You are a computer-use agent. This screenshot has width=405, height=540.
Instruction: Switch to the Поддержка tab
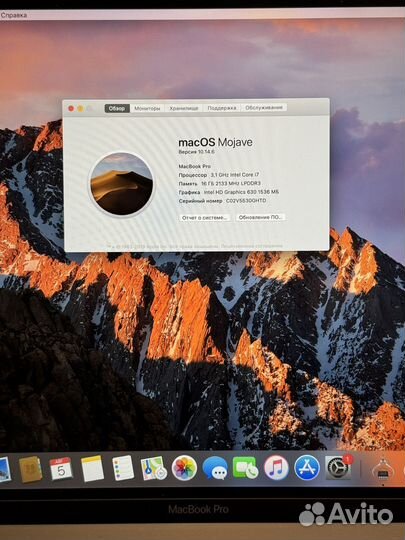(x=222, y=108)
